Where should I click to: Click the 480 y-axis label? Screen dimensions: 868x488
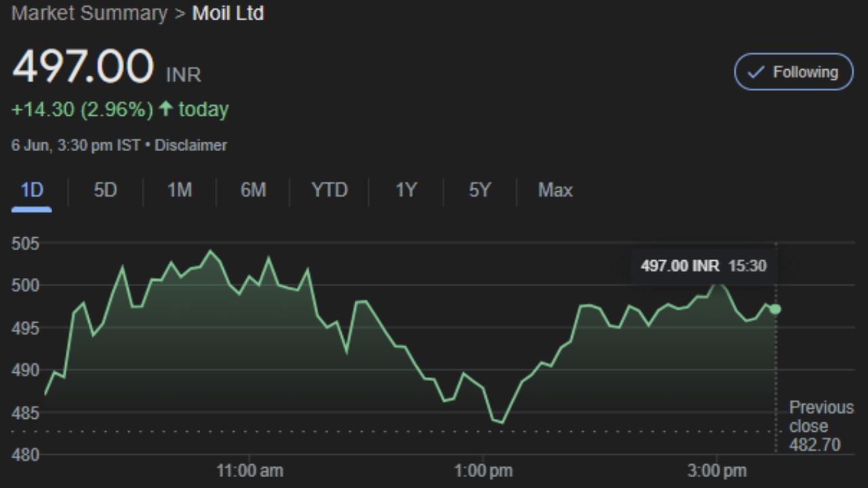pos(25,455)
